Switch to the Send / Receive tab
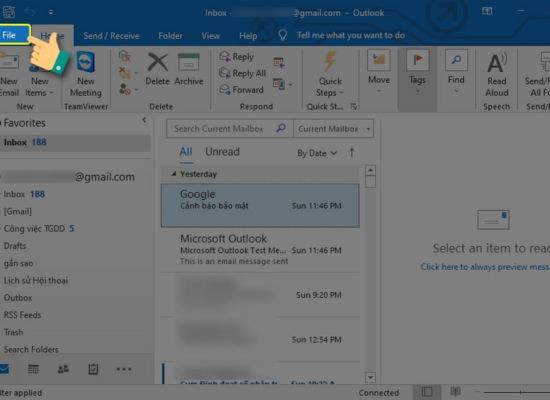550x400 pixels. tap(111, 36)
